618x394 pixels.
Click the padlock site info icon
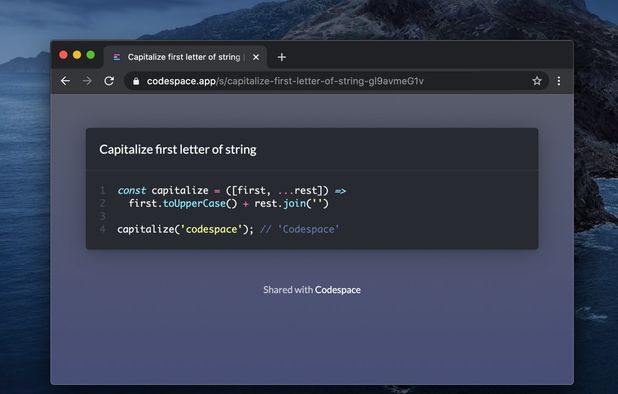tap(136, 81)
